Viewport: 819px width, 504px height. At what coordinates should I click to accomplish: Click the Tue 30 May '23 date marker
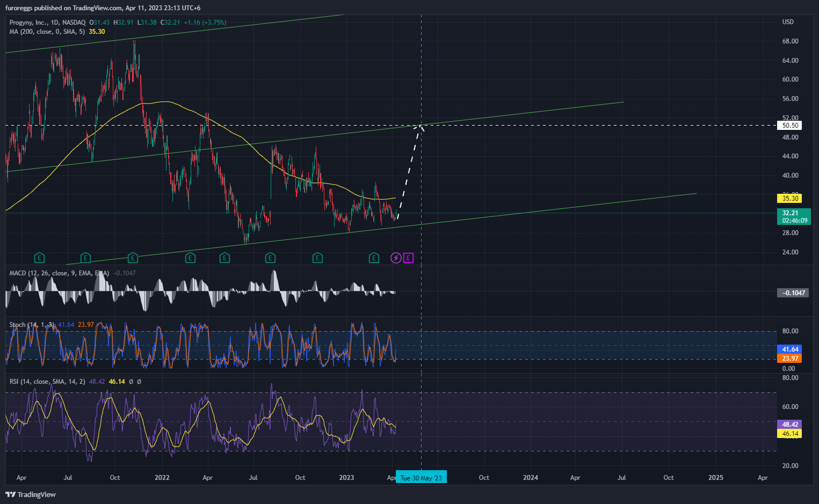pyautogui.click(x=421, y=478)
